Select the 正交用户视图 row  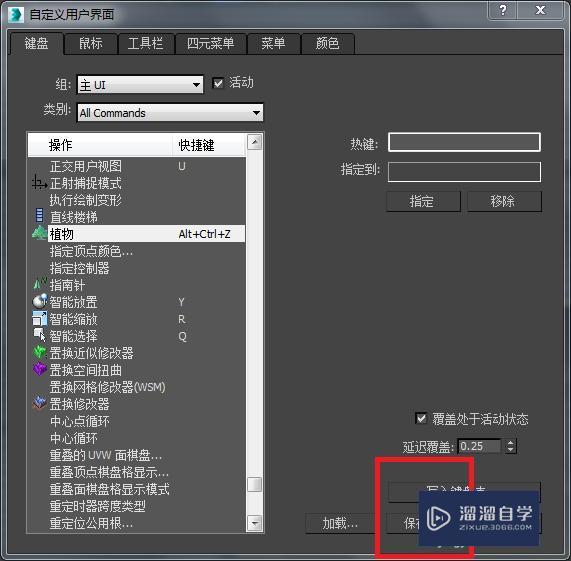[x=137, y=166]
